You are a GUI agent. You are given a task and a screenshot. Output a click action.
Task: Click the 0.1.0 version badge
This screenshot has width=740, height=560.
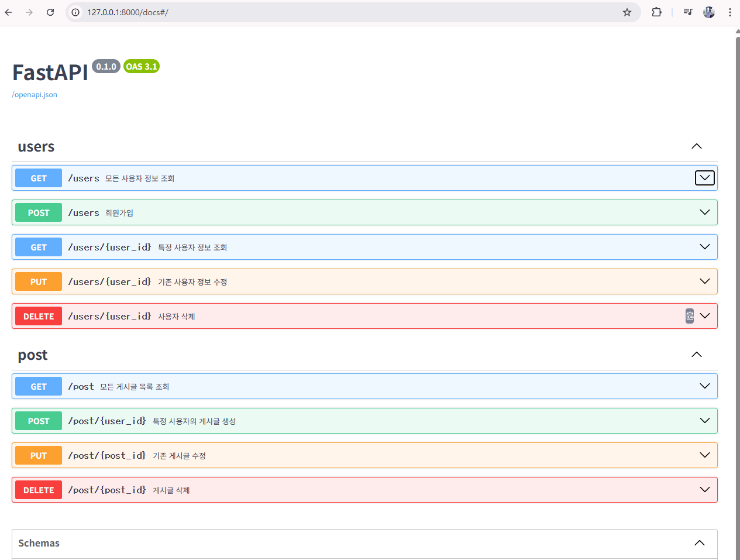[x=106, y=66]
